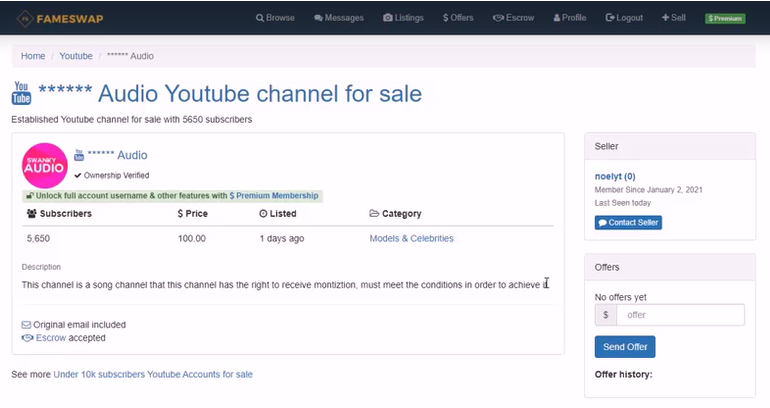The height and width of the screenshot is (408, 770).
Task: Click the channel description paragraph
Action: (284, 285)
